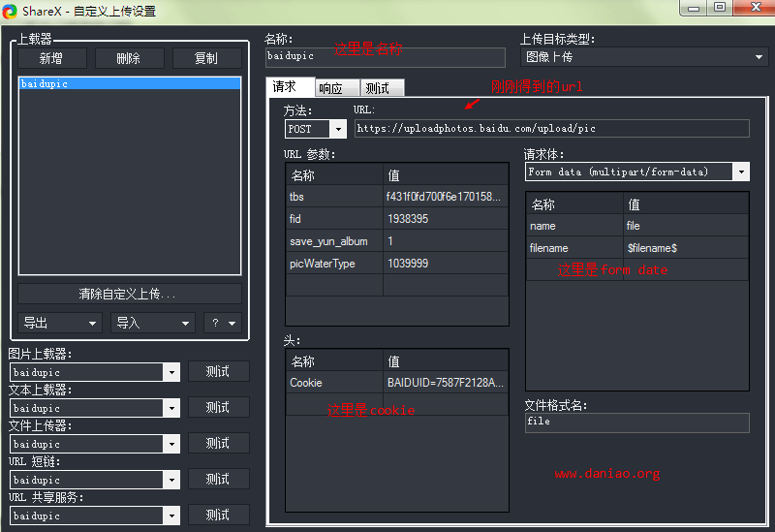This screenshot has height=532, width=775.
Task: Open the 导入 dropdown button
Action: coord(153,323)
